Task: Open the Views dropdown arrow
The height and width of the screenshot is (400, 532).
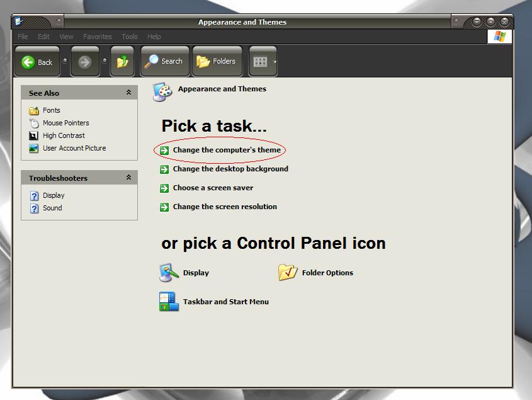Action: [274, 62]
